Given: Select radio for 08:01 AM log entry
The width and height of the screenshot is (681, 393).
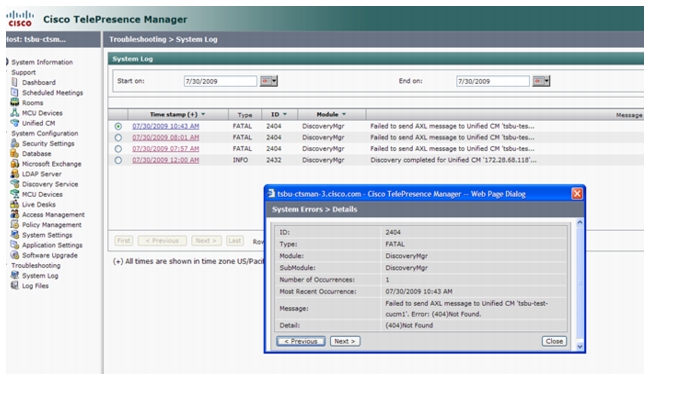Looking at the screenshot, I should (118, 137).
